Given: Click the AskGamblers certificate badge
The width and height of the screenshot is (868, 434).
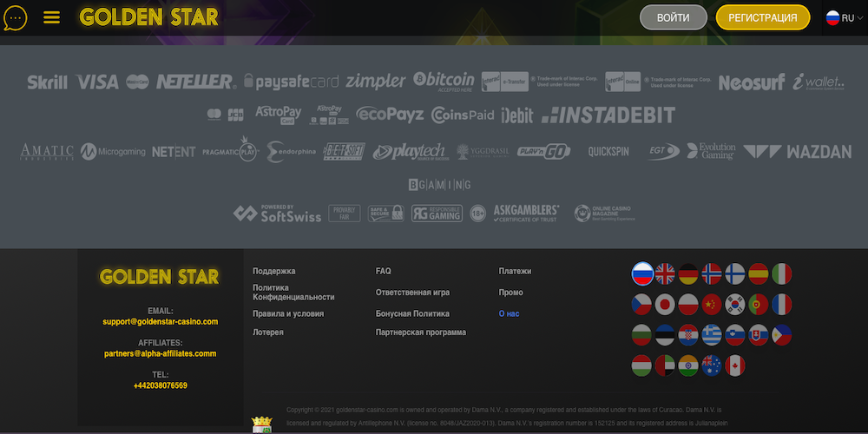Looking at the screenshot, I should click(526, 214).
